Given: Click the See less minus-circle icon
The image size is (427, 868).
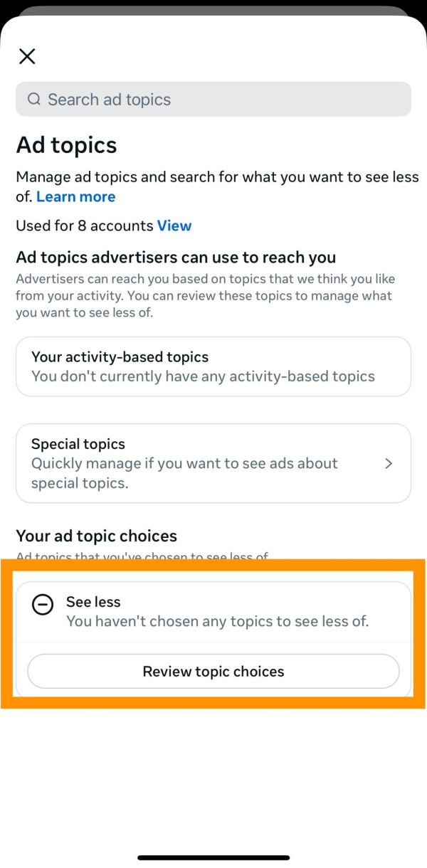Looking at the screenshot, I should pyautogui.click(x=43, y=605).
